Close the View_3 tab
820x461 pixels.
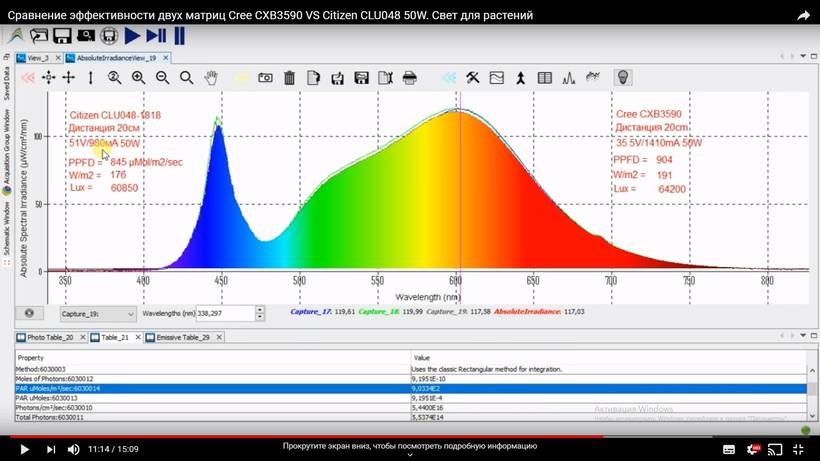click(58, 58)
